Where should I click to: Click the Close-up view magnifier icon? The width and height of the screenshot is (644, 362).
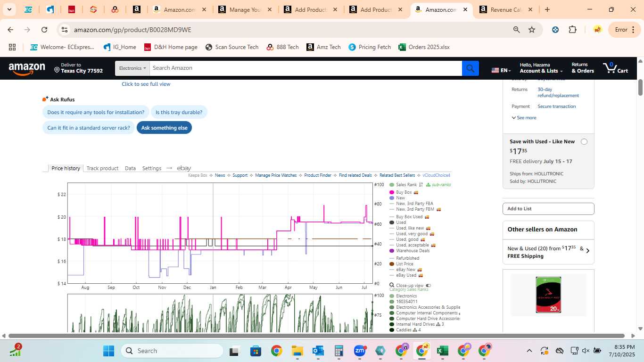[392, 286]
